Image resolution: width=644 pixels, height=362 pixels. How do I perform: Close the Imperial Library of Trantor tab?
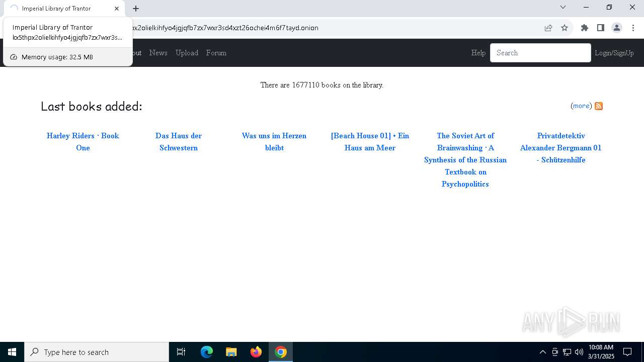[117, 9]
